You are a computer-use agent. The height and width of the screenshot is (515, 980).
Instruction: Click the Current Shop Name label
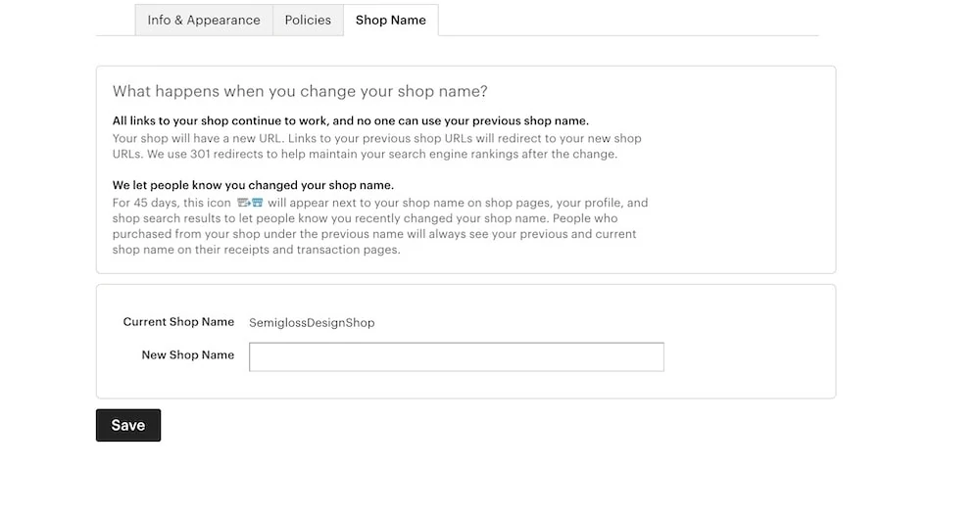[178, 322]
